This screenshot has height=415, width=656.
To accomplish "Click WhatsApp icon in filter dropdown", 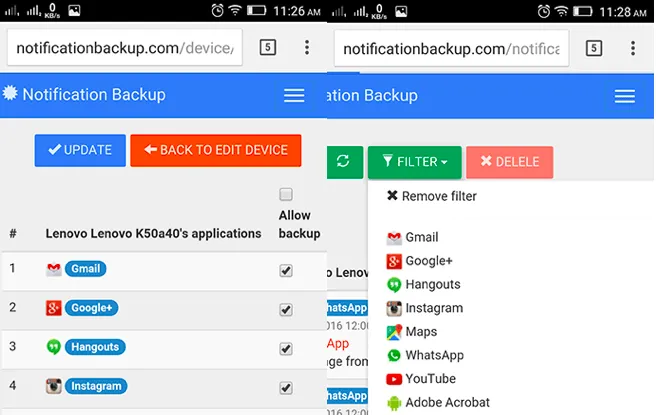I will [x=394, y=355].
